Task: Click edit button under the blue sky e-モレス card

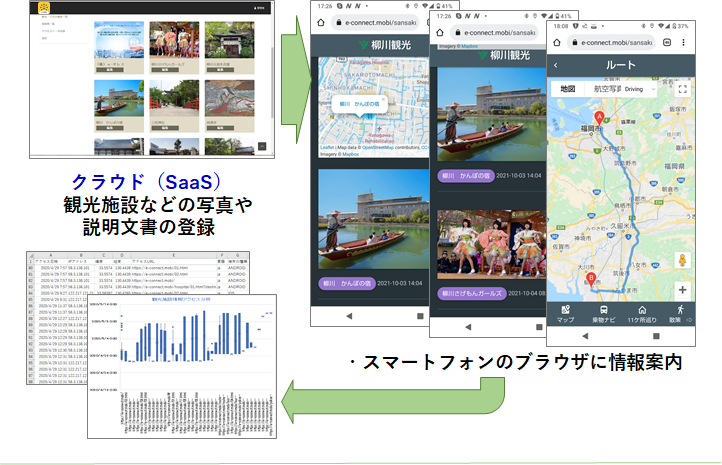Action: click(x=110, y=70)
